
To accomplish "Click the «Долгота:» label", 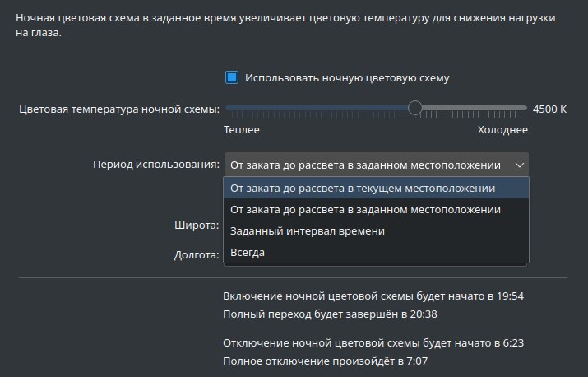I will tap(197, 255).
